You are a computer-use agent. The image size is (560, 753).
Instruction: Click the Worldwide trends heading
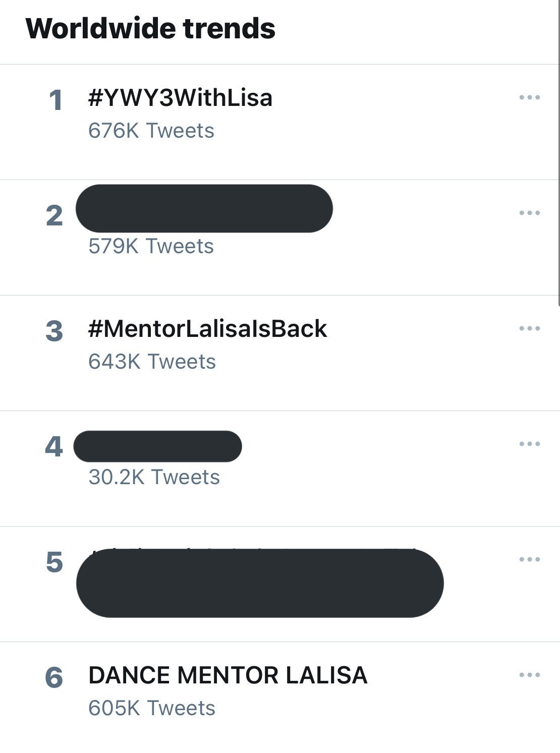(x=150, y=28)
